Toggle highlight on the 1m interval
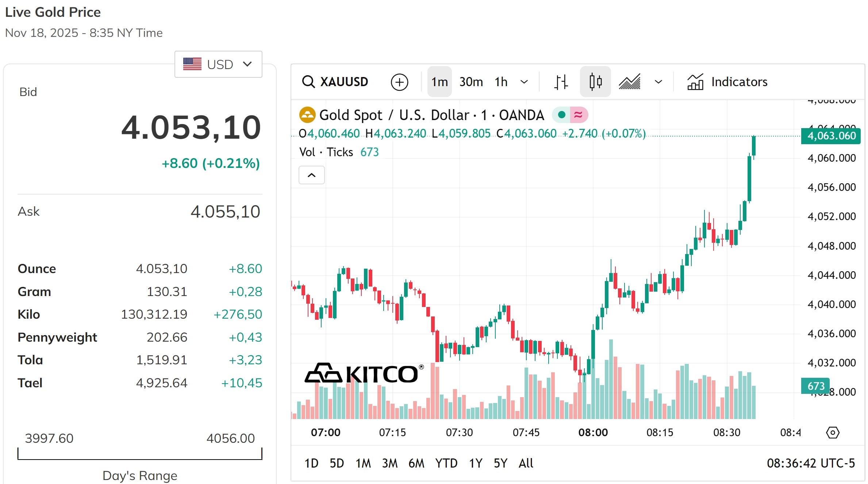868x484 pixels. point(439,81)
